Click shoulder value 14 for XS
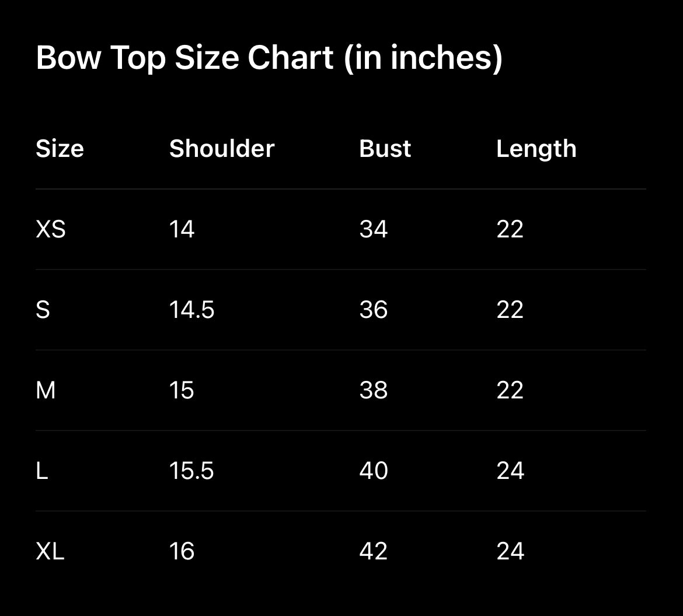683x616 pixels. (182, 229)
